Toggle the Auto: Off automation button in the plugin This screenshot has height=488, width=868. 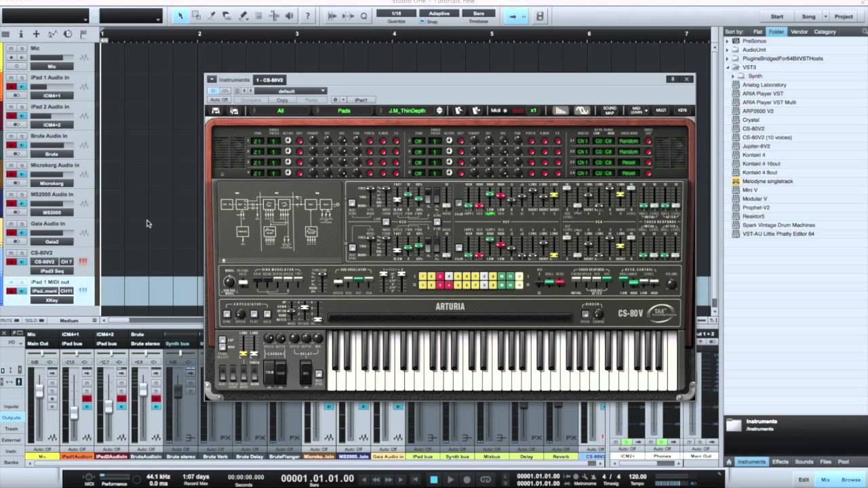click(x=219, y=100)
